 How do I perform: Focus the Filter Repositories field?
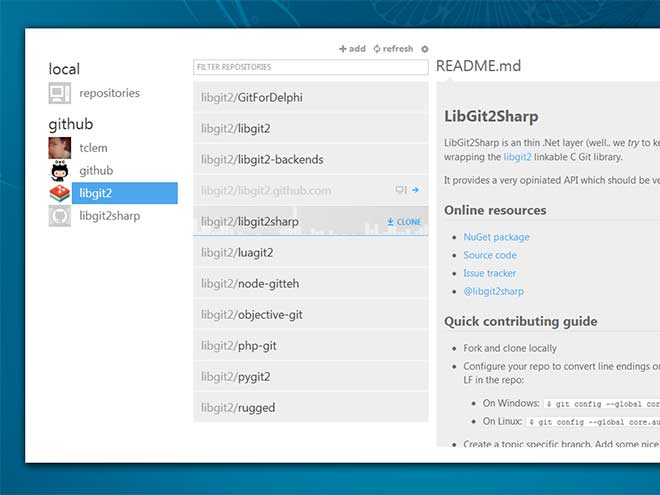click(311, 67)
